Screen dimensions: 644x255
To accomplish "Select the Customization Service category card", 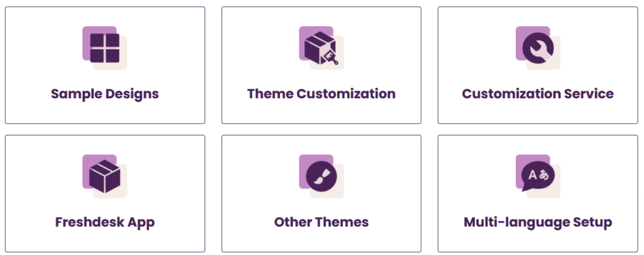I will [x=538, y=65].
